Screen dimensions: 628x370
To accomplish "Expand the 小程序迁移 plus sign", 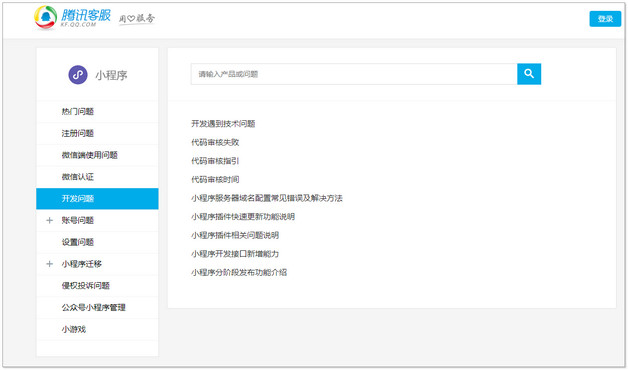I will [50, 264].
